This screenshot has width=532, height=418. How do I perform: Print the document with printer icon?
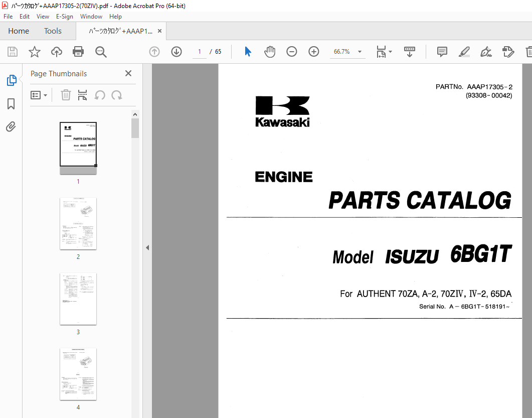[x=78, y=52]
